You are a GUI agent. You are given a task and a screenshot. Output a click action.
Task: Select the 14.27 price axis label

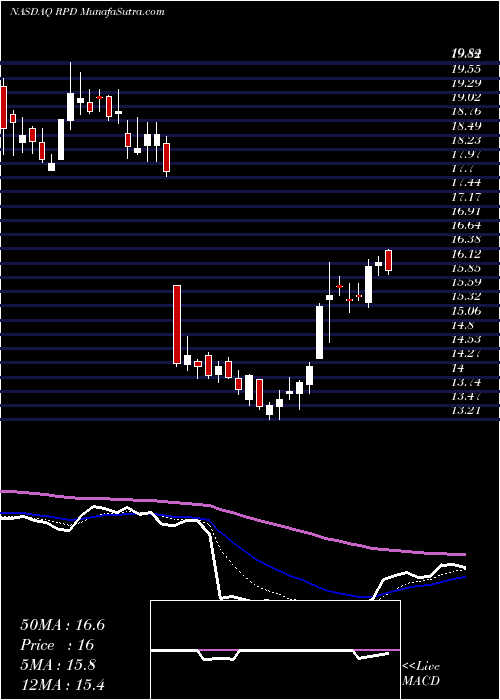(x=466, y=354)
